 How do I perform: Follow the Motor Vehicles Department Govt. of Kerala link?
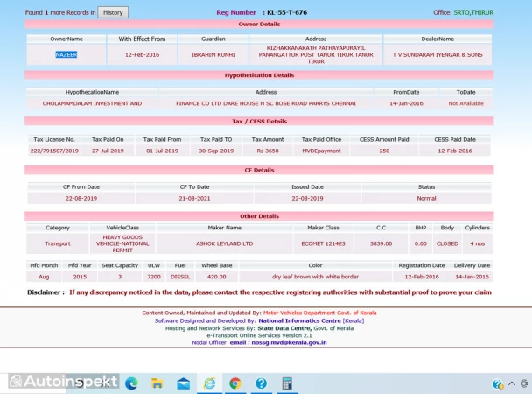pyautogui.click(x=319, y=313)
